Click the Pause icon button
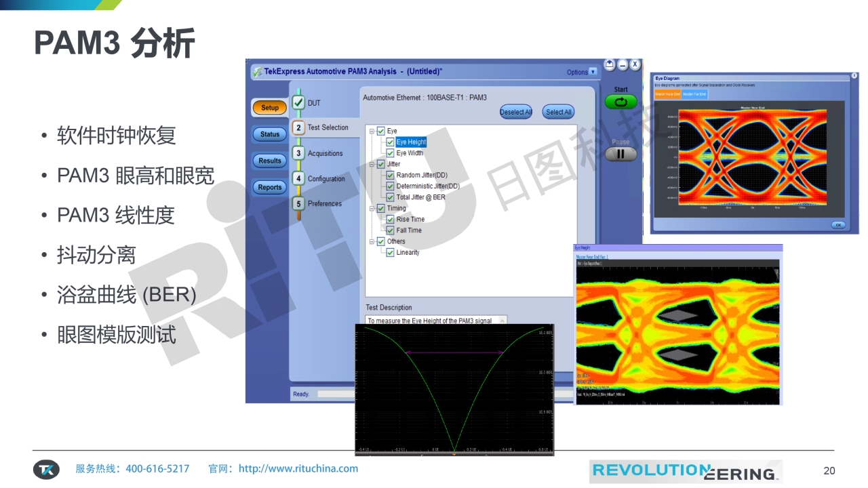 (x=620, y=154)
